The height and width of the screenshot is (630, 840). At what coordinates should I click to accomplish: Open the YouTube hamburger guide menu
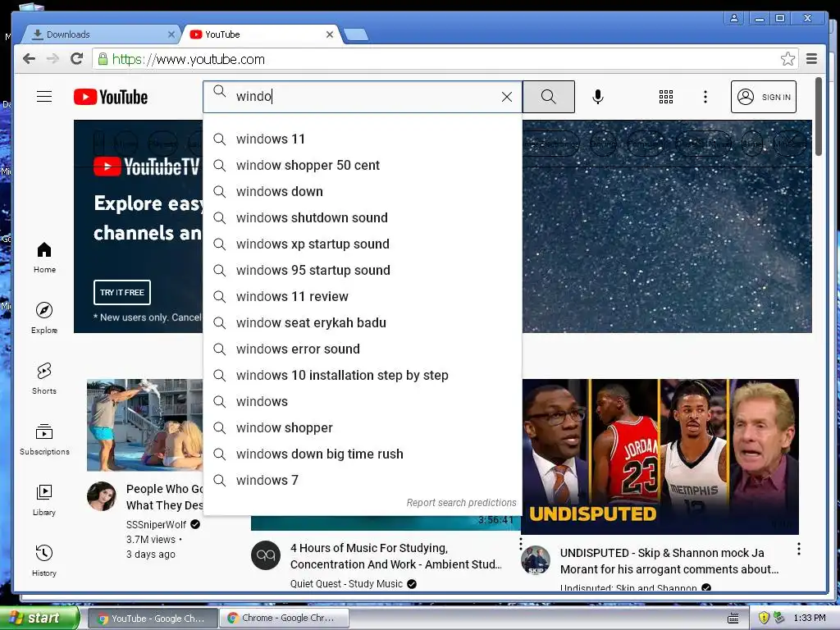[x=44, y=97]
